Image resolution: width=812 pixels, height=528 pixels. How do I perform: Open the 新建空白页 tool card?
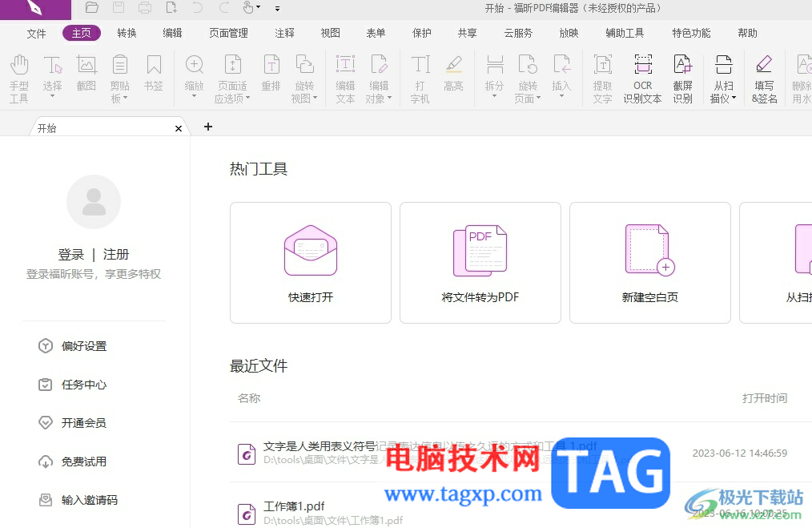650,263
